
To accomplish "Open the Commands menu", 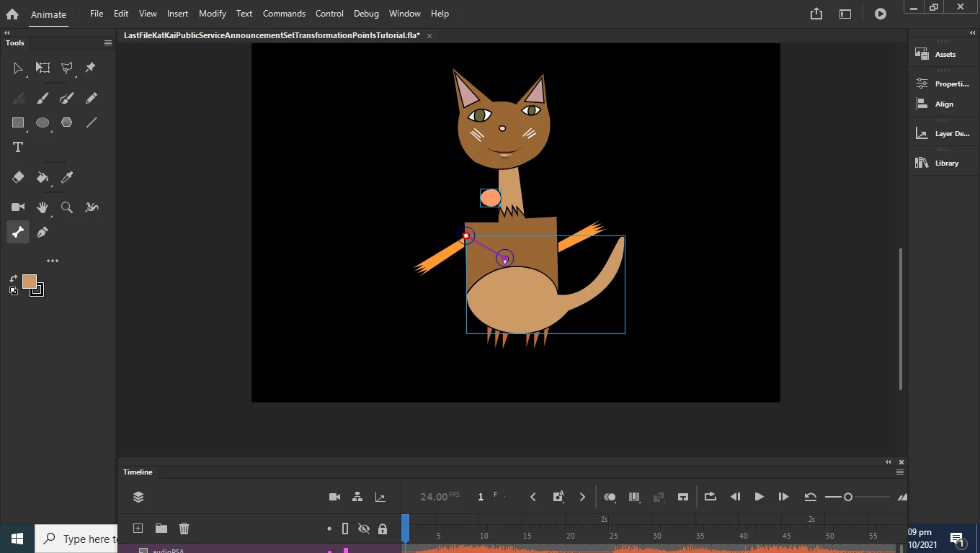I will coord(284,14).
